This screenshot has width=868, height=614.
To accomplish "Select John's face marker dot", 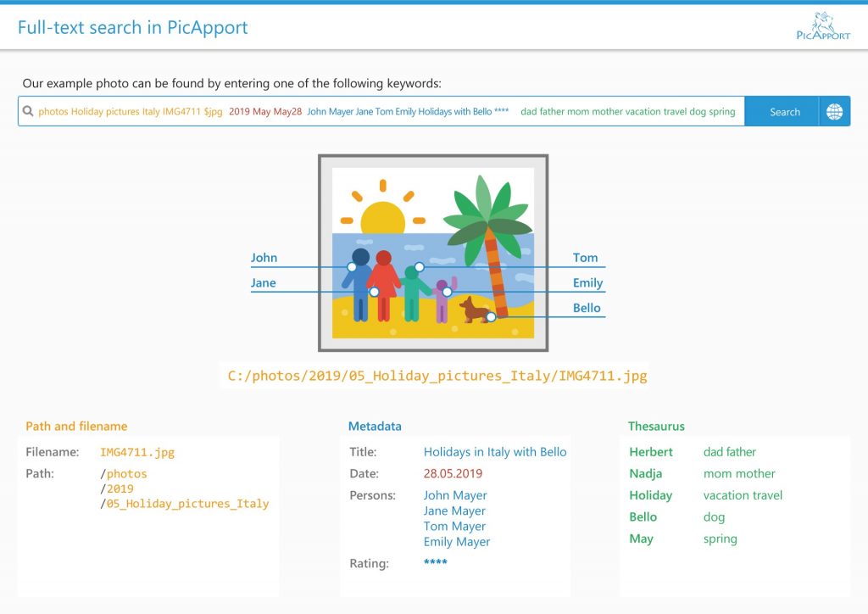I will click(x=351, y=267).
